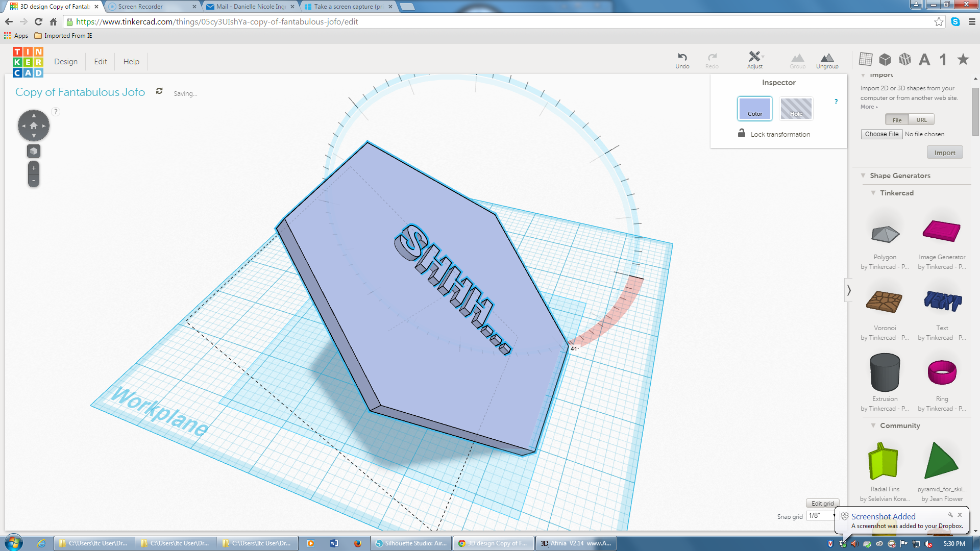The image size is (980, 551).
Task: Collapse the right shapes sidebar arrow
Action: (849, 290)
